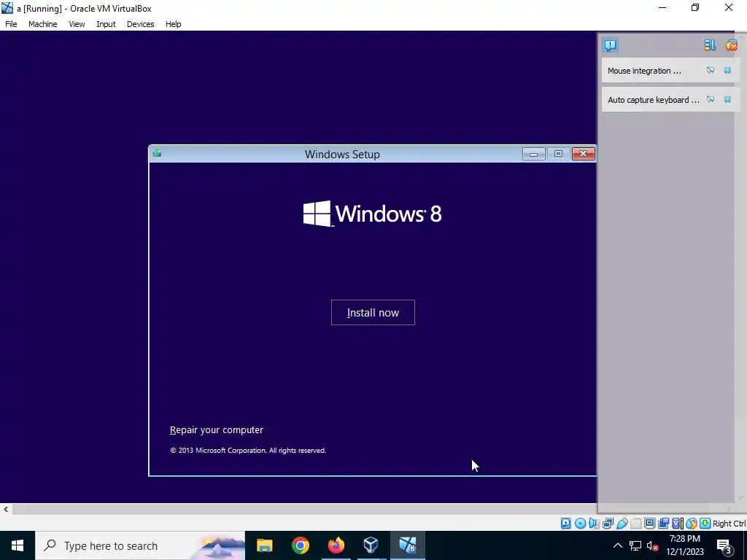
Task: Click the network tray icon
Action: coord(635,545)
